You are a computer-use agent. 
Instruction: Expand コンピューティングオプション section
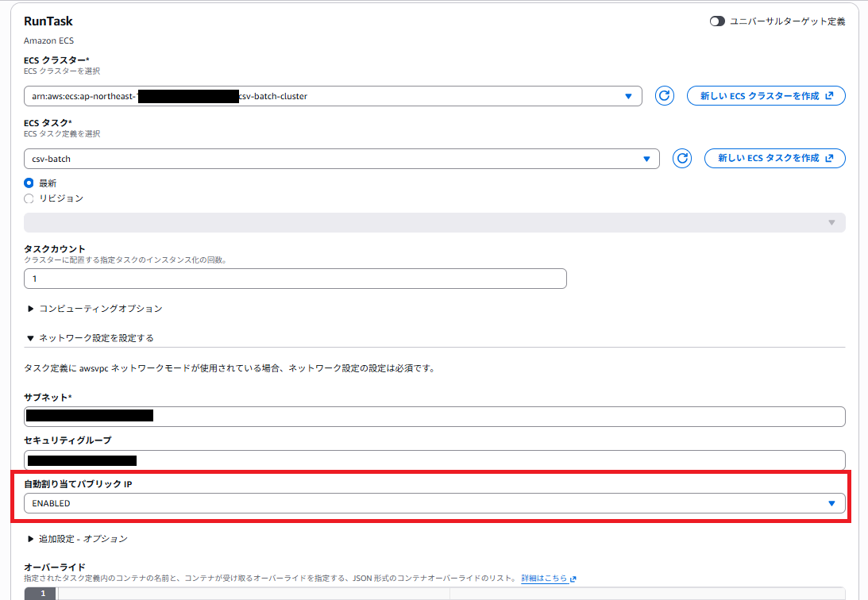coord(95,309)
